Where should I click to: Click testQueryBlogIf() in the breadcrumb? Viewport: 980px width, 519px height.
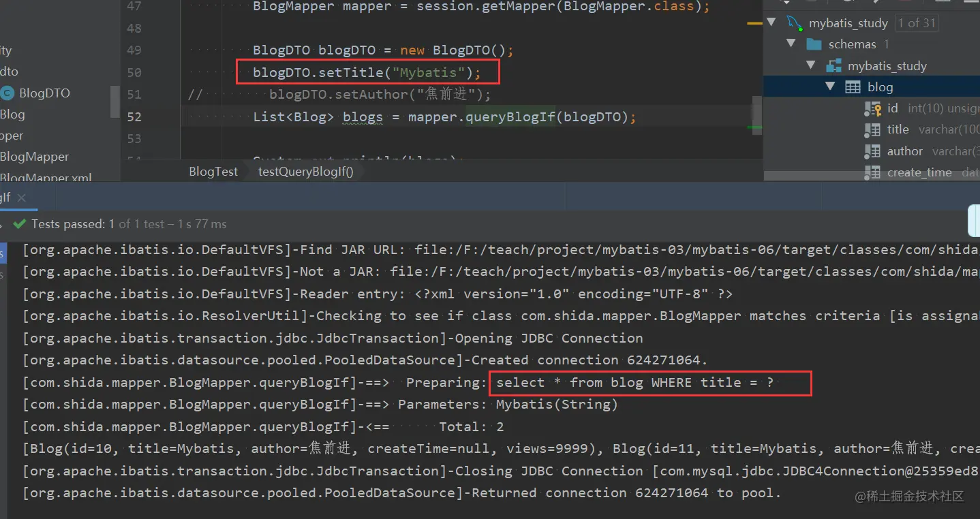tap(306, 172)
